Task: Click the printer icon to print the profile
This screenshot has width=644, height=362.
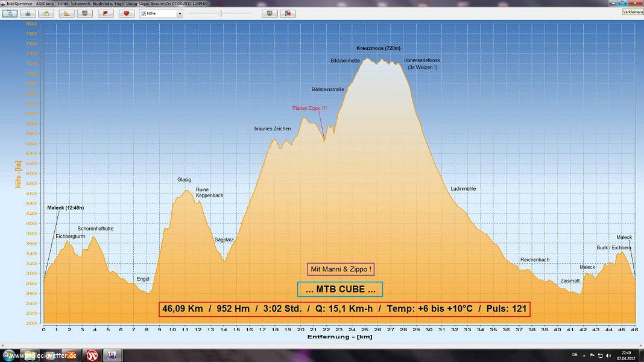Action: 28,13
